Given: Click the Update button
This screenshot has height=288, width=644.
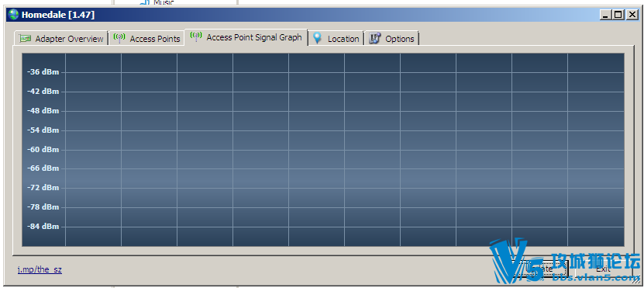Looking at the screenshot, I should [542, 269].
